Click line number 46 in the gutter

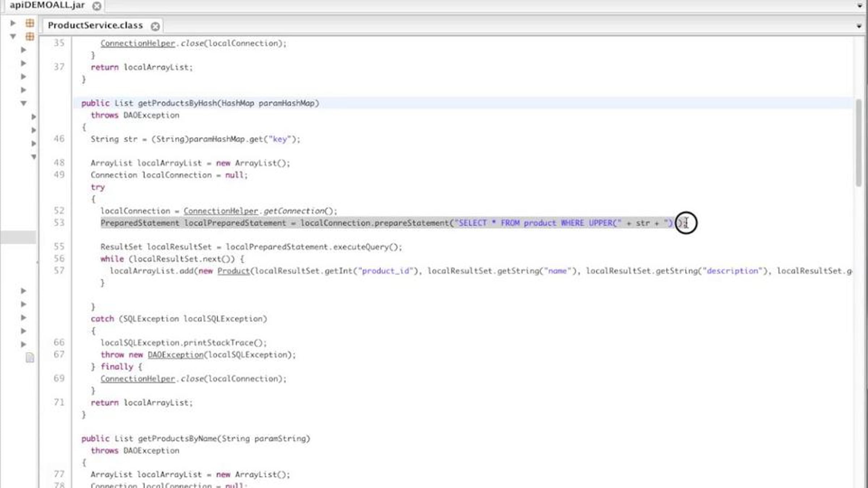point(59,139)
